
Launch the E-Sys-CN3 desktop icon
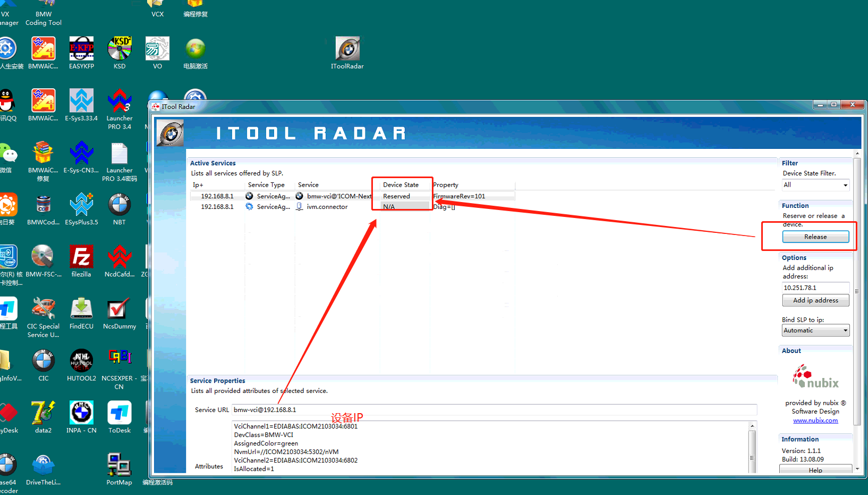pos(81,157)
